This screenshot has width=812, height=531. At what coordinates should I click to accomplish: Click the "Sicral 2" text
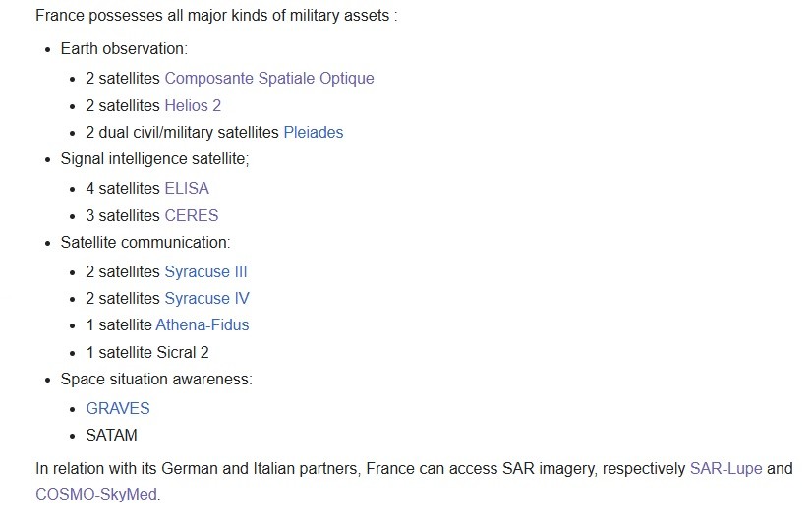click(x=182, y=352)
